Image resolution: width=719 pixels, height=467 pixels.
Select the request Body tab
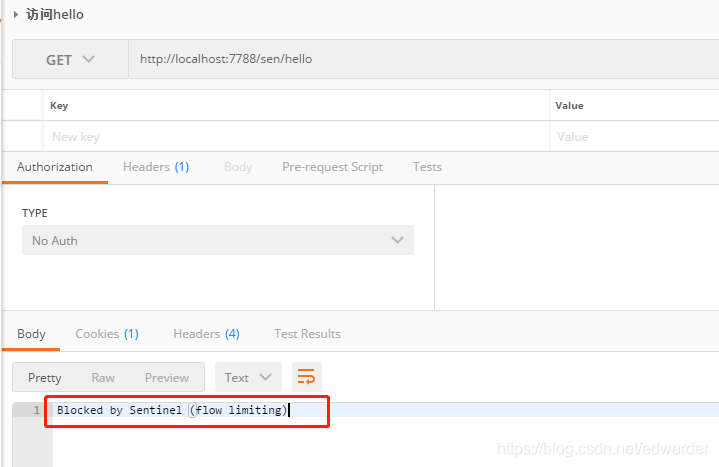point(238,167)
